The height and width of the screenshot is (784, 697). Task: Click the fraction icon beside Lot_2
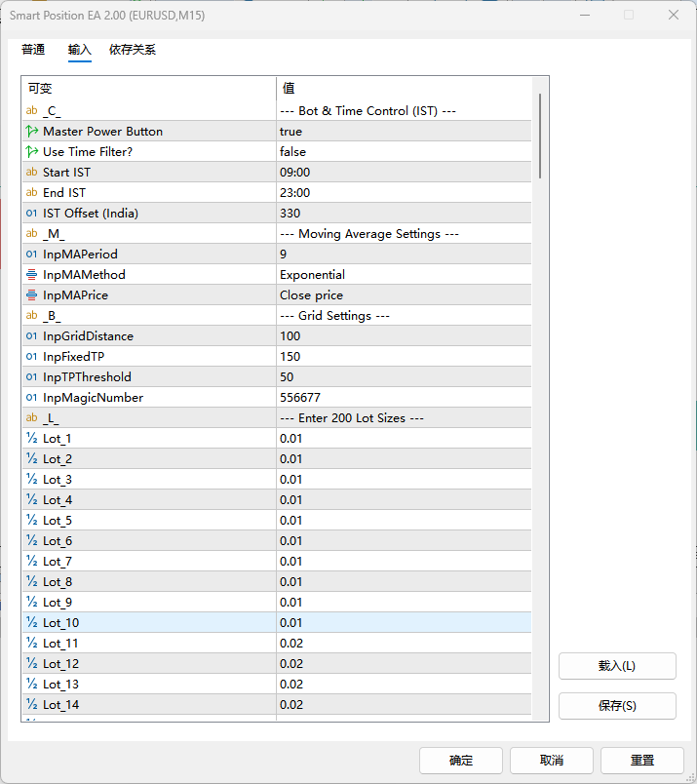click(31, 459)
